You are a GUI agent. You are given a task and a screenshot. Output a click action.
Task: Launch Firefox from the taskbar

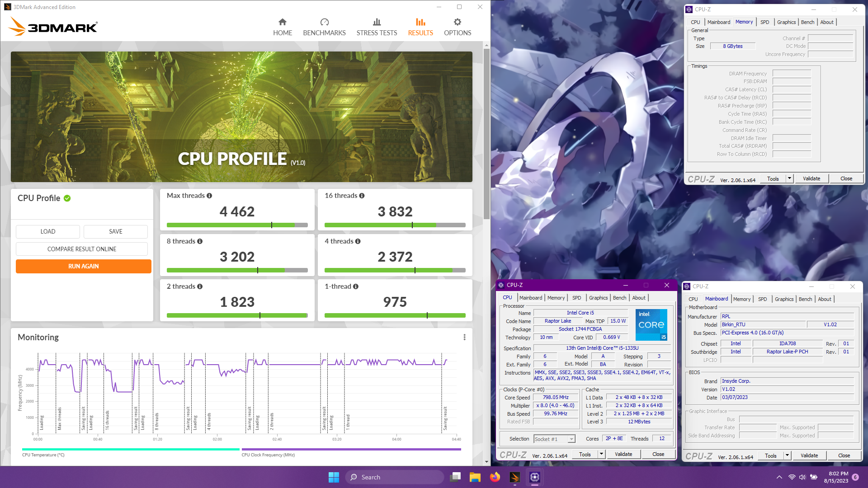point(495,477)
